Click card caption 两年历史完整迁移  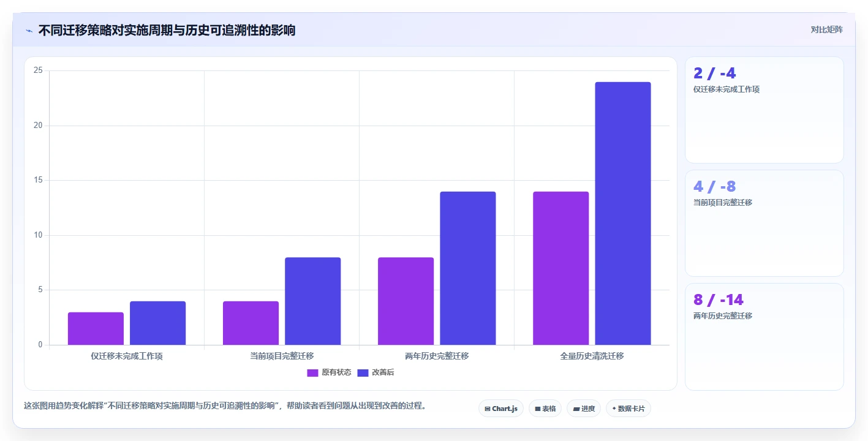723,316
